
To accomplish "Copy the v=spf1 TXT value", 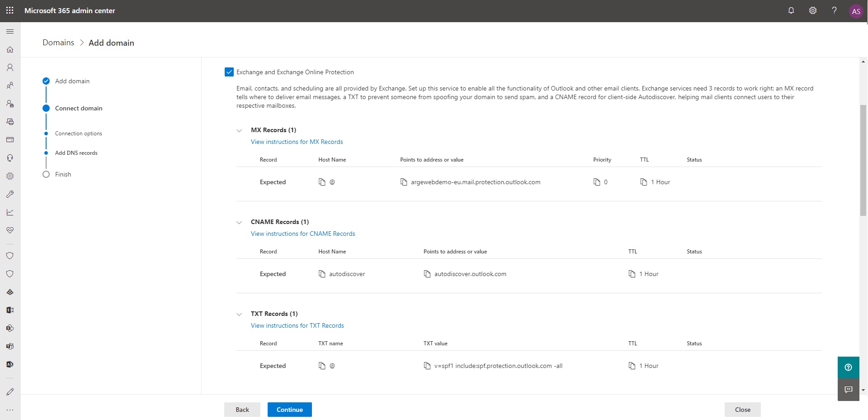I will click(427, 366).
